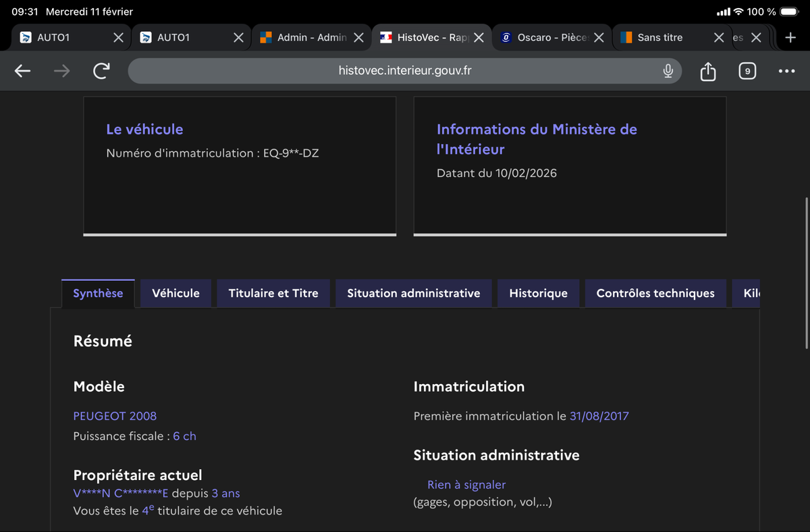Open the Titulaire et Titre tab
This screenshot has height=532, width=810.
[x=273, y=293]
